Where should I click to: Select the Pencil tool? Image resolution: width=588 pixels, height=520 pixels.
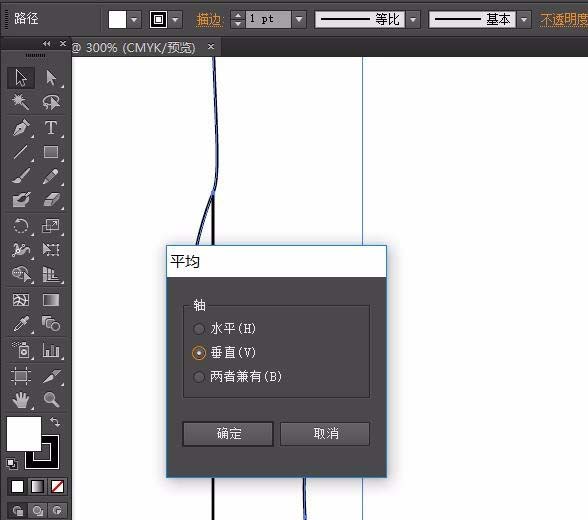(x=51, y=176)
